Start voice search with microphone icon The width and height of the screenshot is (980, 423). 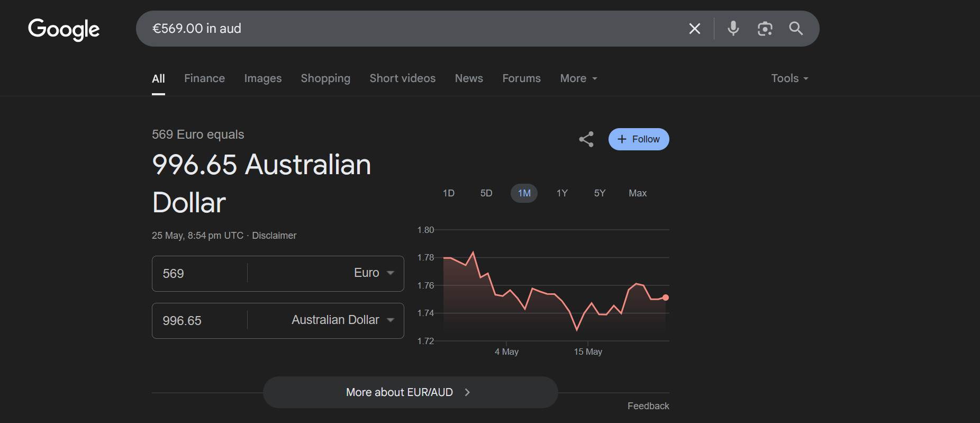733,29
